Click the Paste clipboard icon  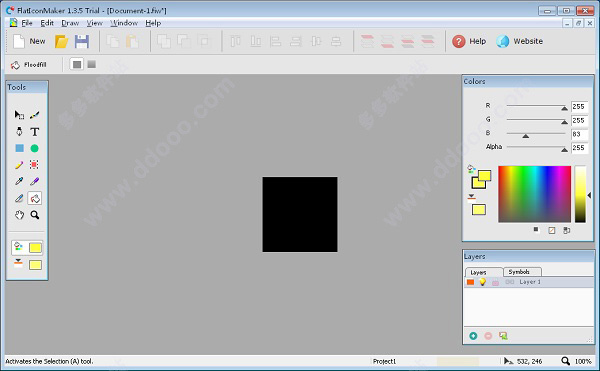[132, 41]
